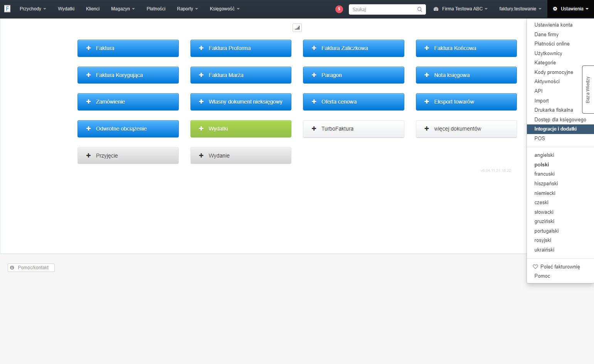The image size is (594, 364).
Task: Create a new Faktura Korygująca
Action: [x=128, y=75]
